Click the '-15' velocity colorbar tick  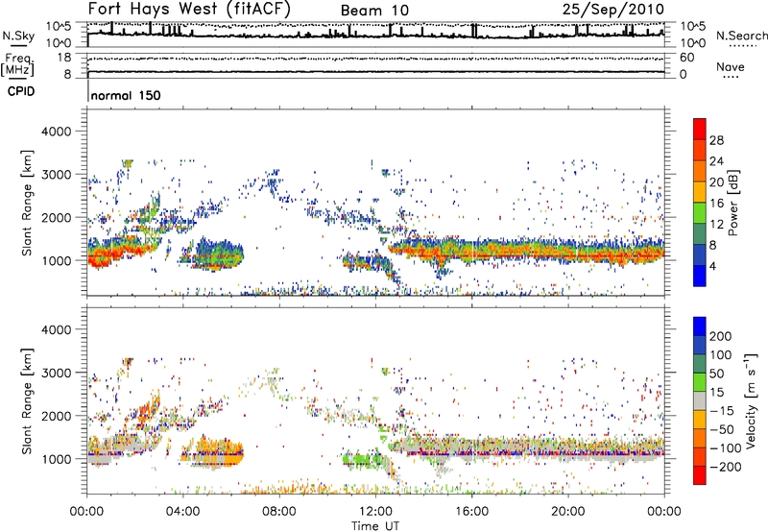pyautogui.click(x=721, y=411)
